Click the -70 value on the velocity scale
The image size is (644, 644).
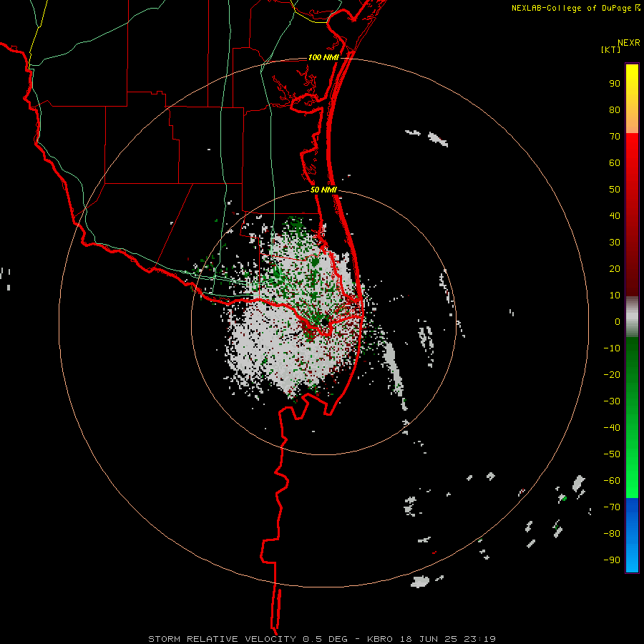(x=612, y=507)
